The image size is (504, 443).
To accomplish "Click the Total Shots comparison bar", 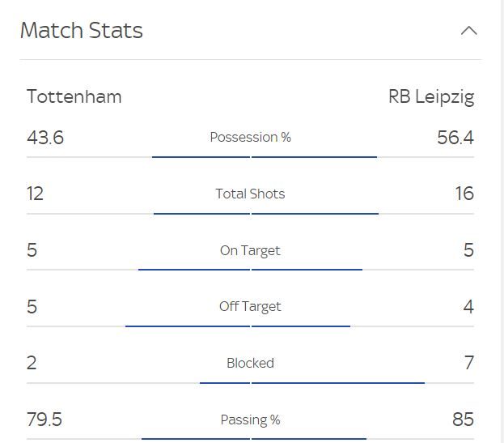I will pos(266,213).
